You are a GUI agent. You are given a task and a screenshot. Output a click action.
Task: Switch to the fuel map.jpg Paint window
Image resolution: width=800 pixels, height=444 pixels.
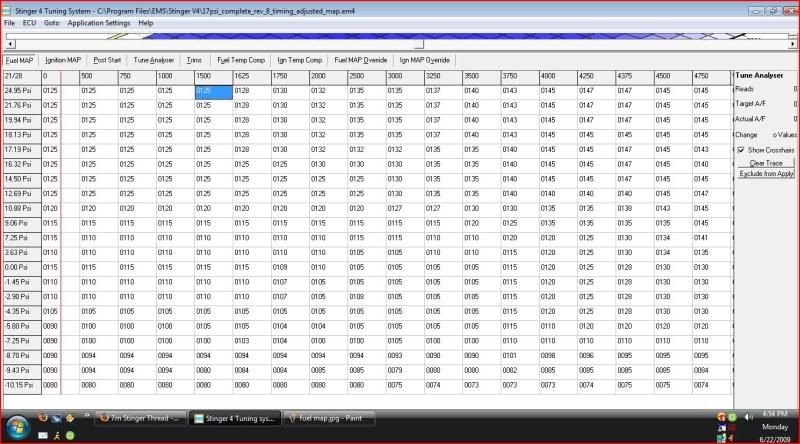[329, 418]
